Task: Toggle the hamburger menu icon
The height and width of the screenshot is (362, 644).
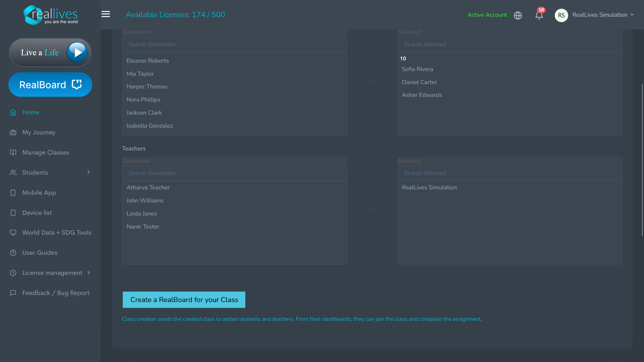Action: (x=106, y=14)
